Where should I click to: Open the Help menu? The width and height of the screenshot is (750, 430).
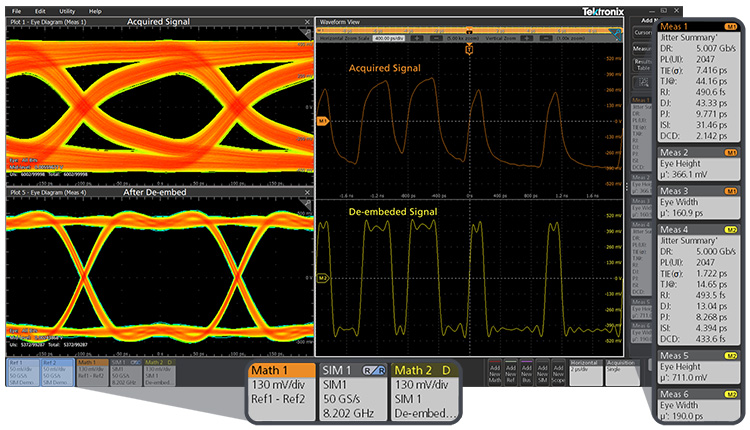point(95,10)
